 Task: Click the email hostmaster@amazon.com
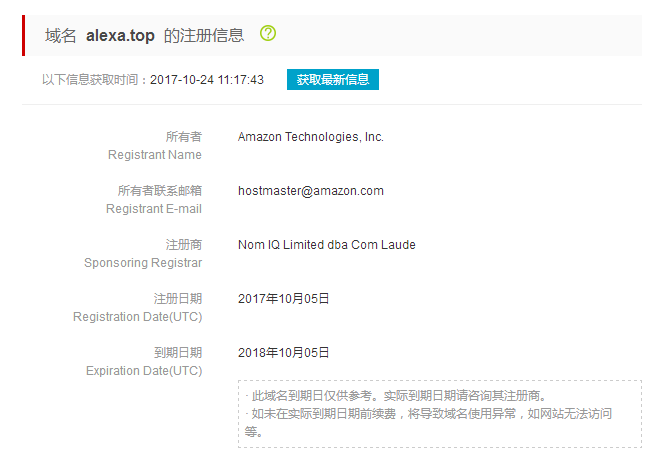(x=311, y=191)
